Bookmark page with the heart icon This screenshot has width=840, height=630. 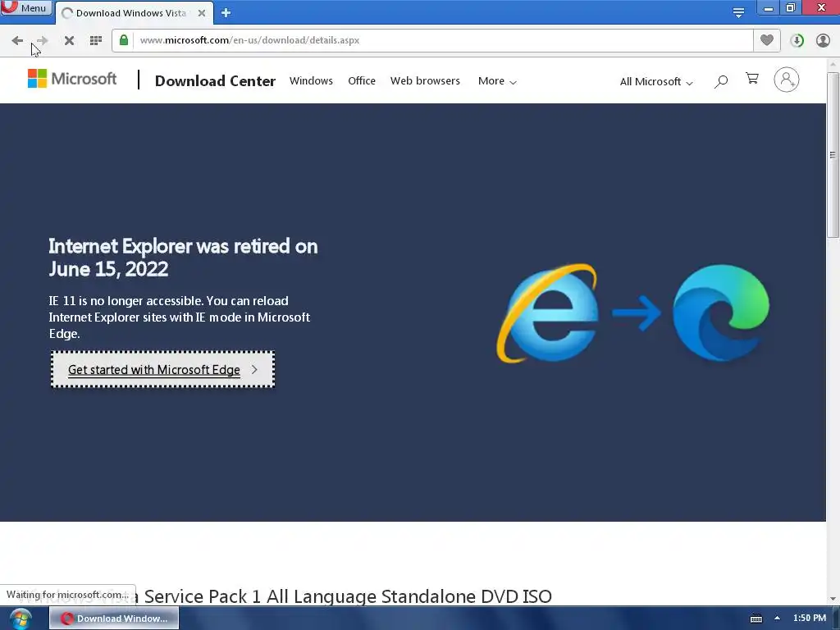coord(767,40)
